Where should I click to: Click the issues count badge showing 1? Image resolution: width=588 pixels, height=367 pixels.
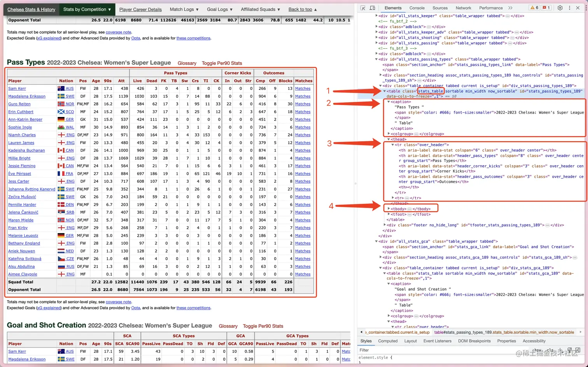[x=546, y=8]
